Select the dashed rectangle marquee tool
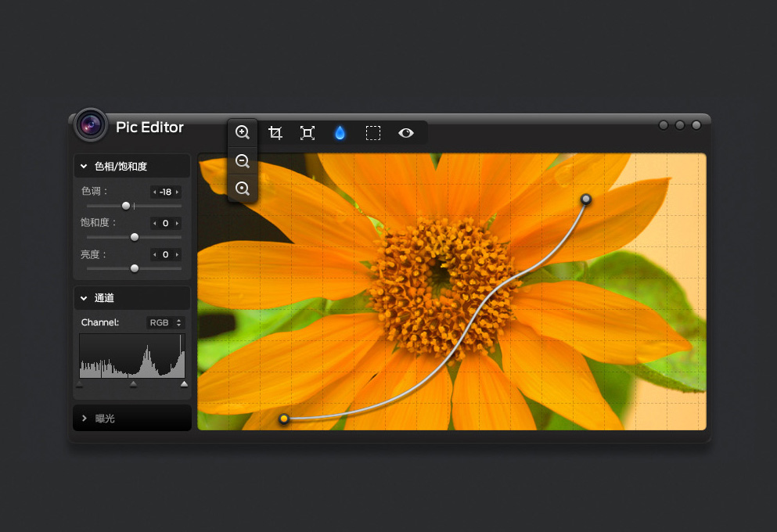Screen dimensions: 777x532 tap(373, 133)
